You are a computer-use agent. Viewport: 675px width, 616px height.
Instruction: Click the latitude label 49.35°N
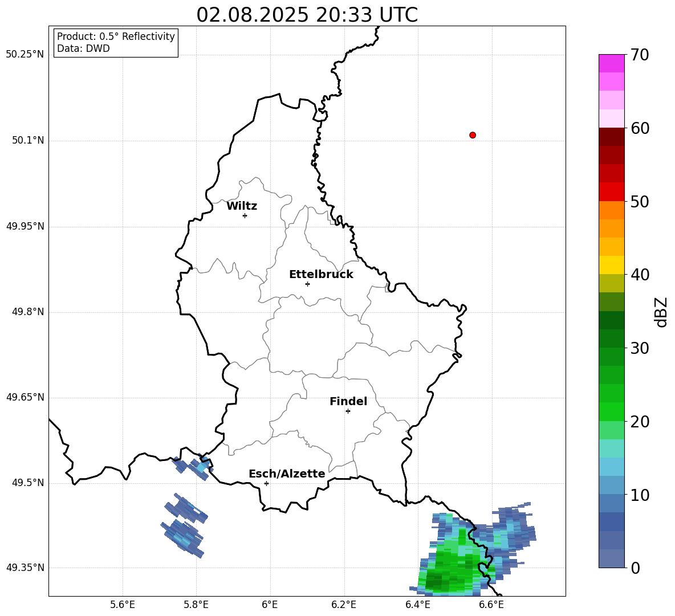[x=25, y=568]
